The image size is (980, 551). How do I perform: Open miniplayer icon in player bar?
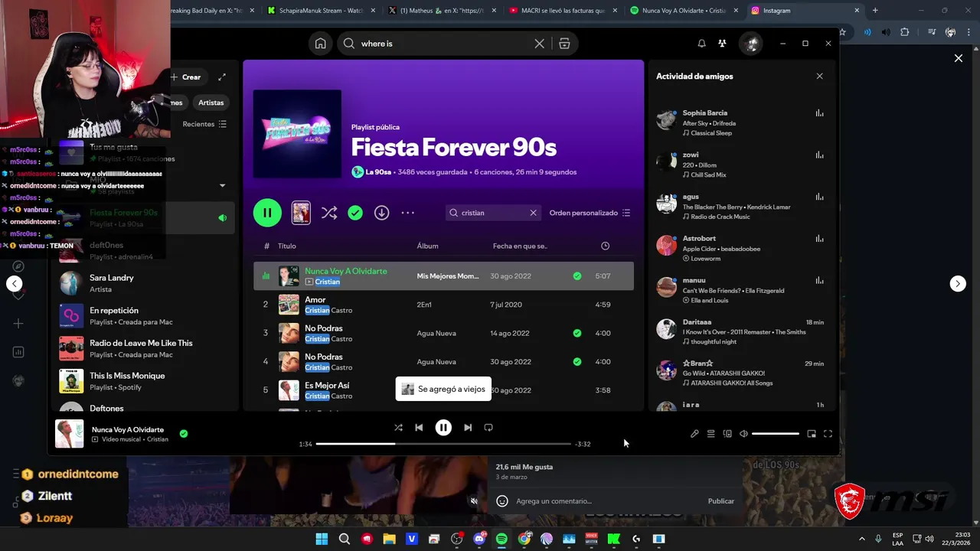[x=812, y=434]
